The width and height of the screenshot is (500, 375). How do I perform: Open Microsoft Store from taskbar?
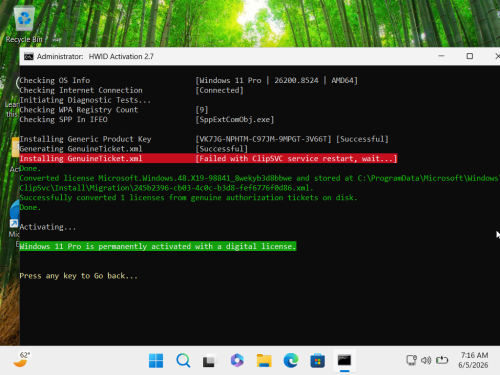click(318, 361)
